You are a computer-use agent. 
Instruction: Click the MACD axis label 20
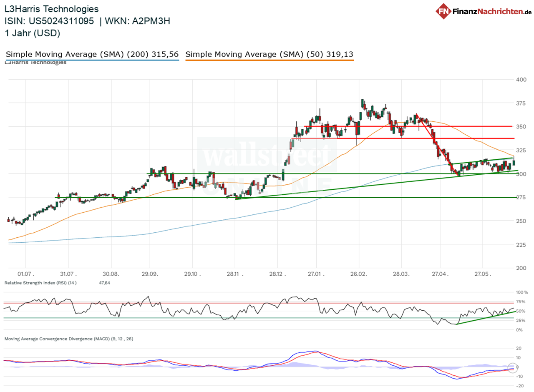(x=519, y=348)
